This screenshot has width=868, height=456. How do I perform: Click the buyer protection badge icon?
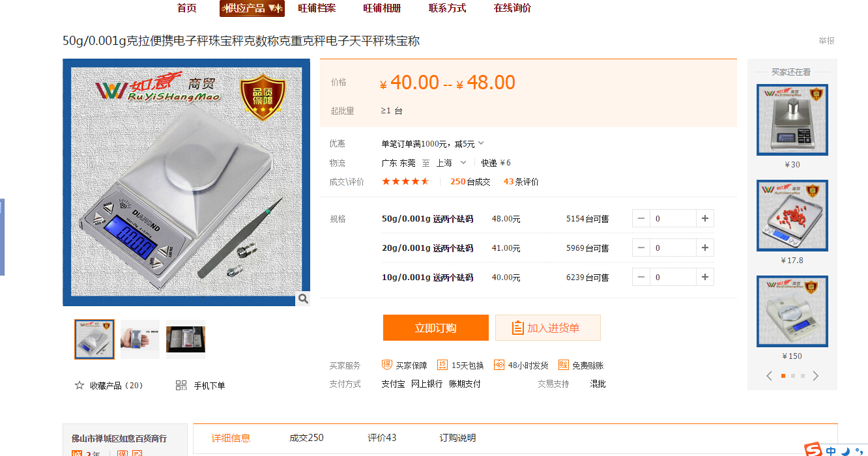(x=387, y=365)
